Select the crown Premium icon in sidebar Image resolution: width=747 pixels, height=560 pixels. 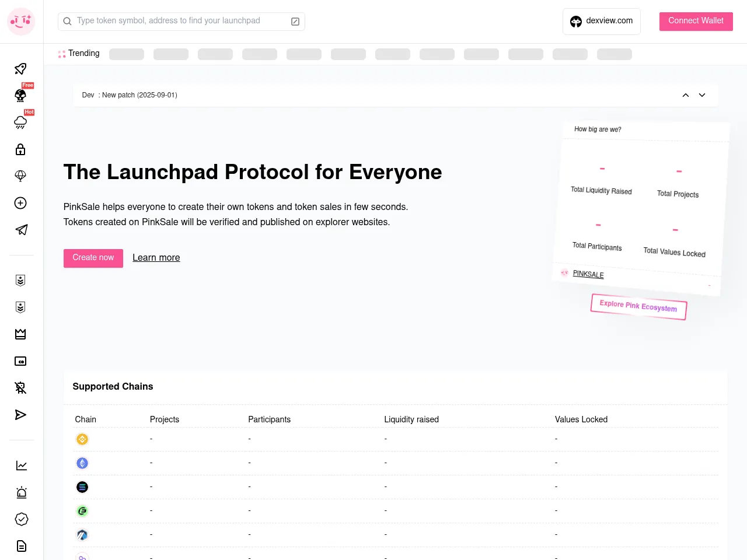coord(20,334)
